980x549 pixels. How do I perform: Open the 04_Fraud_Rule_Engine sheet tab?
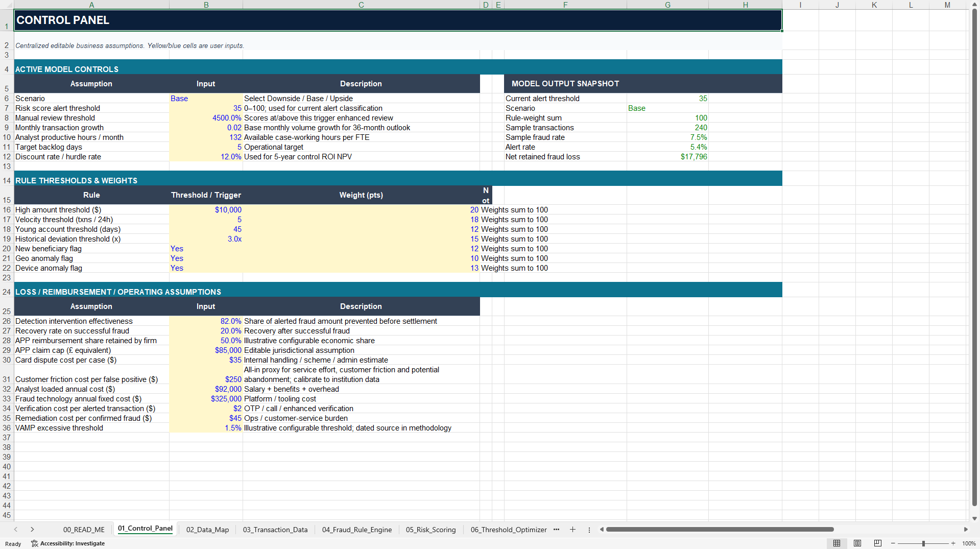(x=357, y=530)
